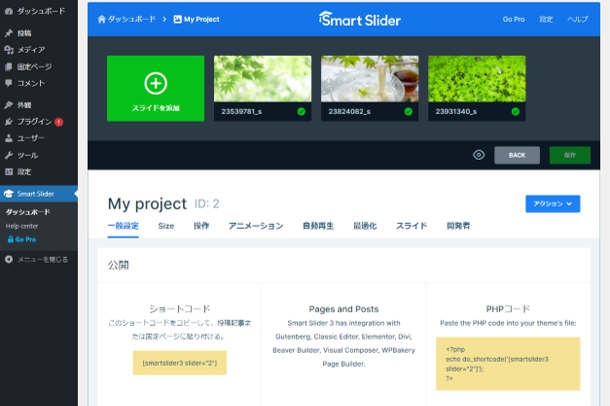Screen dimensions: 610x406
Task: Click the ダッシュボード submenu under Smart Slider
Action: coord(28,212)
